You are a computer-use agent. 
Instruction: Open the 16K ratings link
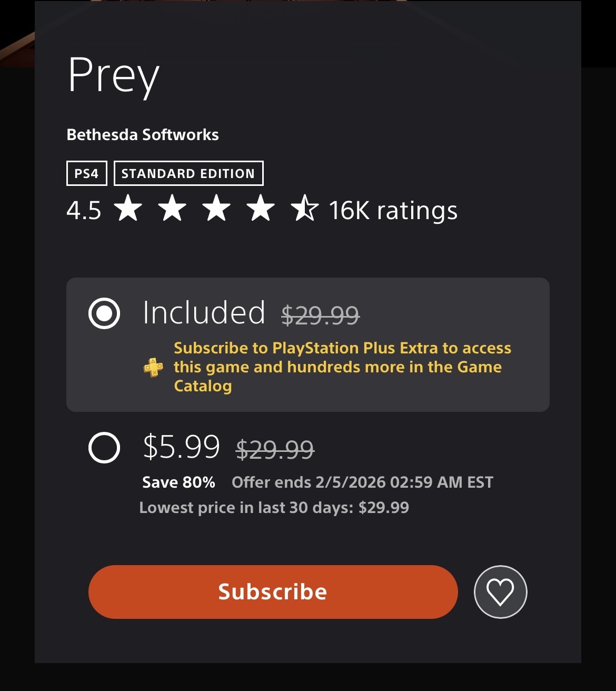click(x=393, y=210)
